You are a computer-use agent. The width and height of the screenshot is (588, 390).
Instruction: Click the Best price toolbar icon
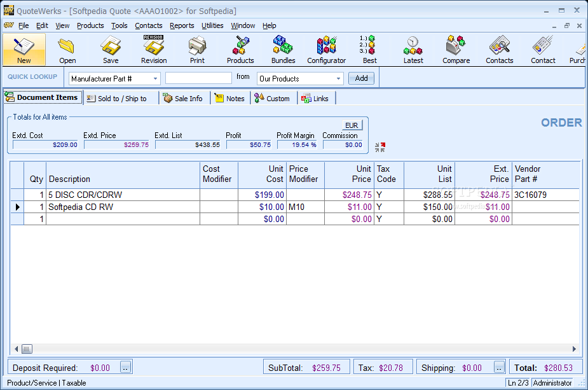pyautogui.click(x=369, y=50)
